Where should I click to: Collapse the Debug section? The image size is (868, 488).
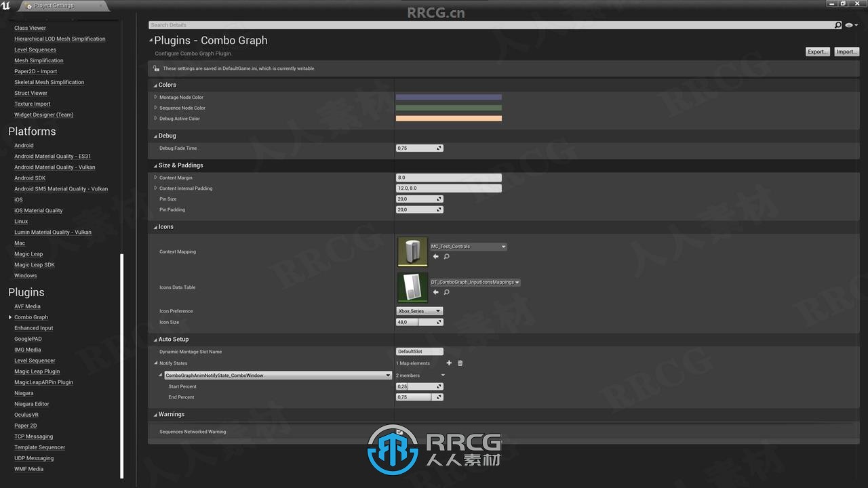pyautogui.click(x=155, y=136)
